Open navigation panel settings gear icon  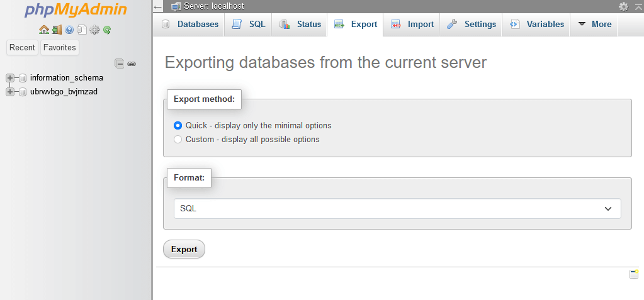(94, 30)
